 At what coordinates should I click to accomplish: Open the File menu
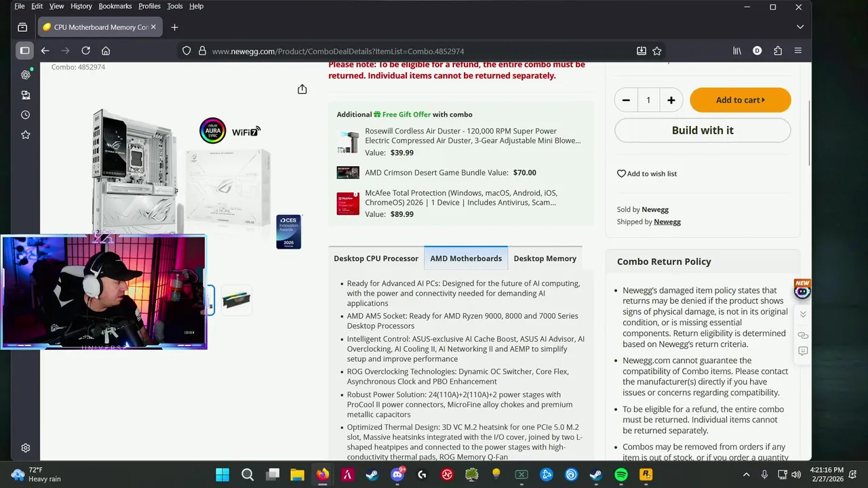[20, 6]
